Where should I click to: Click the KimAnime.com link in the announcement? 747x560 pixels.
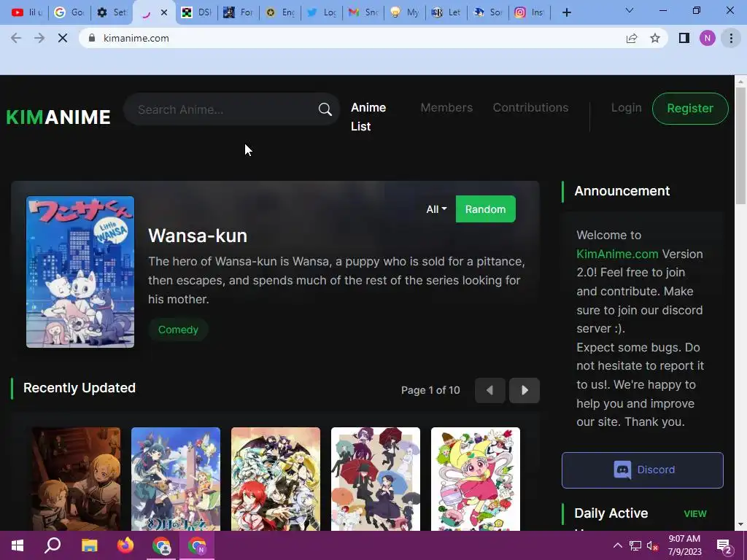617,254
